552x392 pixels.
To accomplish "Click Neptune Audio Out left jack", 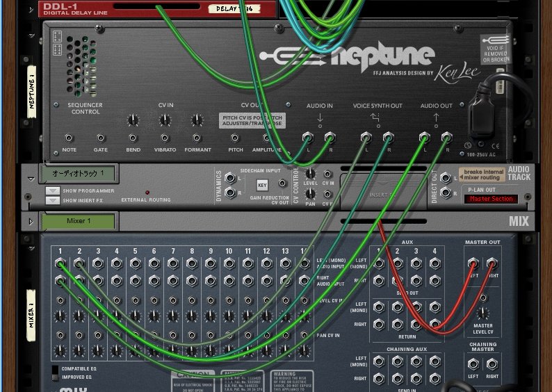I will pyautogui.click(x=425, y=137).
